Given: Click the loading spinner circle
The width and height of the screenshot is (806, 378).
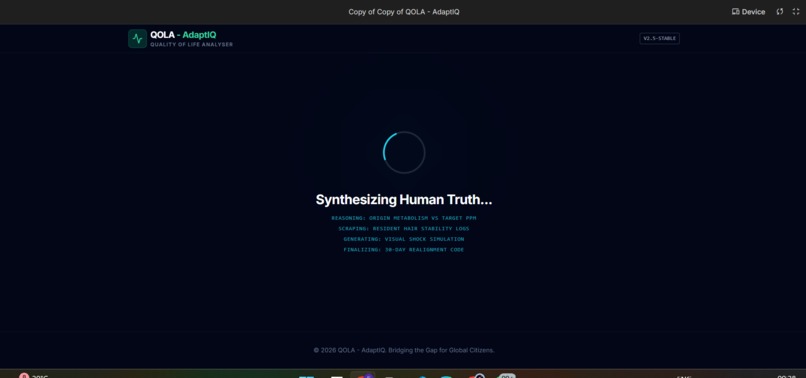Looking at the screenshot, I should [404, 152].
